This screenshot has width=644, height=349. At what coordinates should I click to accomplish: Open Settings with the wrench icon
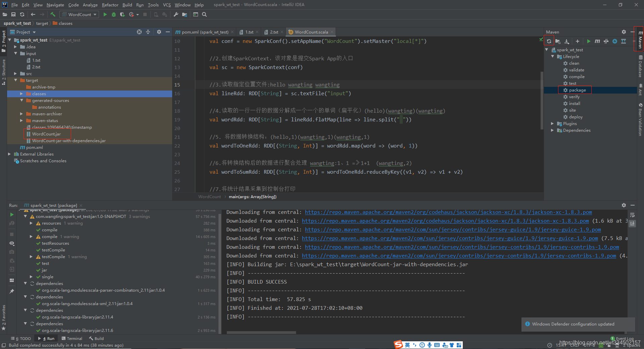[176, 14]
